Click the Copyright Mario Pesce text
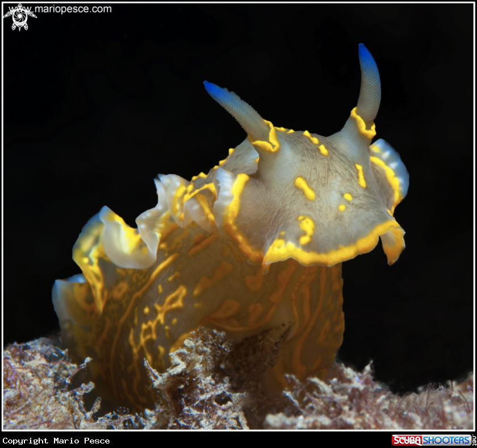 [56, 441]
